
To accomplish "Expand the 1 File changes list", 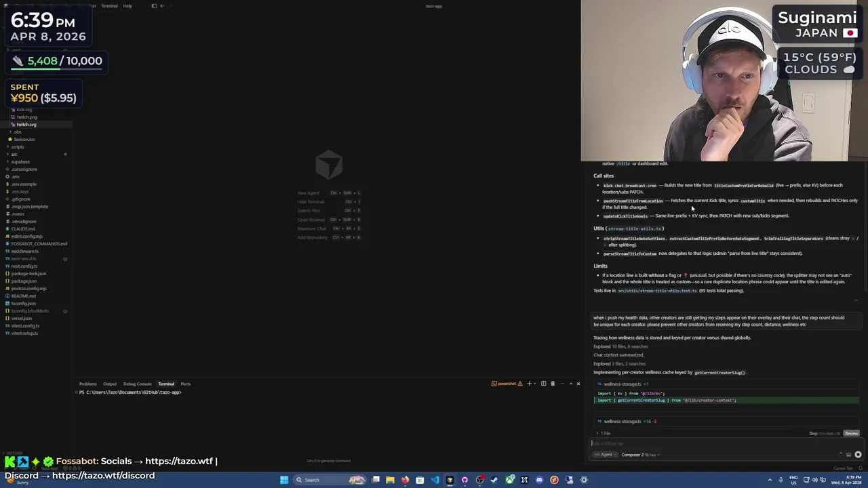I will [604, 434].
